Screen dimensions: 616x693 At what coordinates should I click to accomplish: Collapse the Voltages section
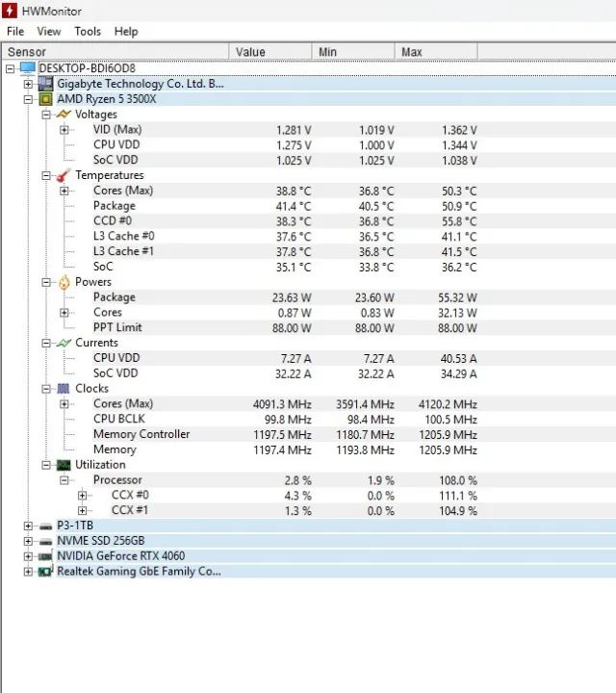click(46, 115)
